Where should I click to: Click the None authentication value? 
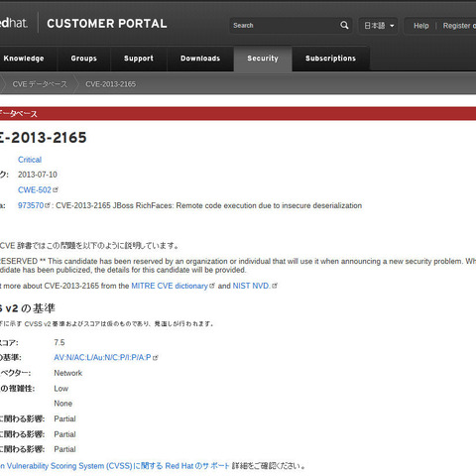63,404
